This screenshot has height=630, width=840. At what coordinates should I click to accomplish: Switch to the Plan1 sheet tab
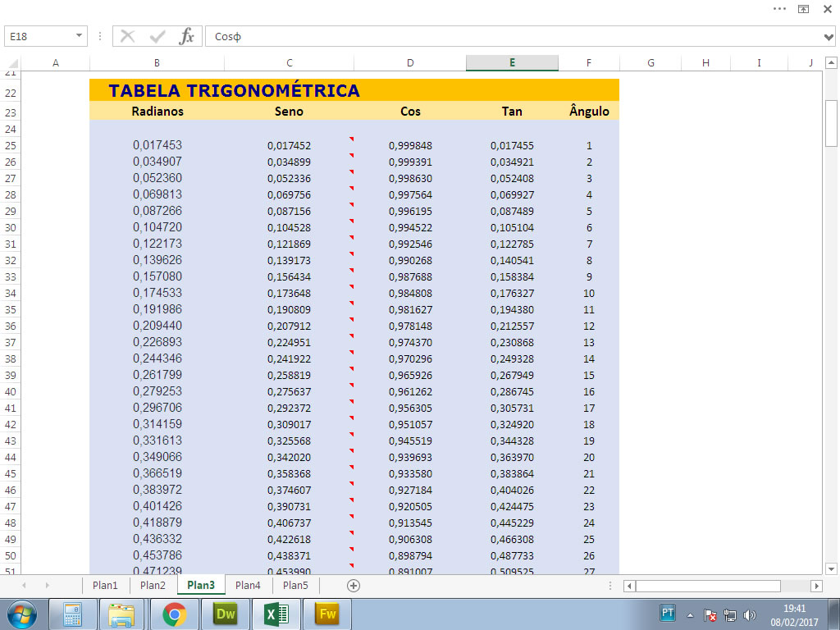pos(105,586)
